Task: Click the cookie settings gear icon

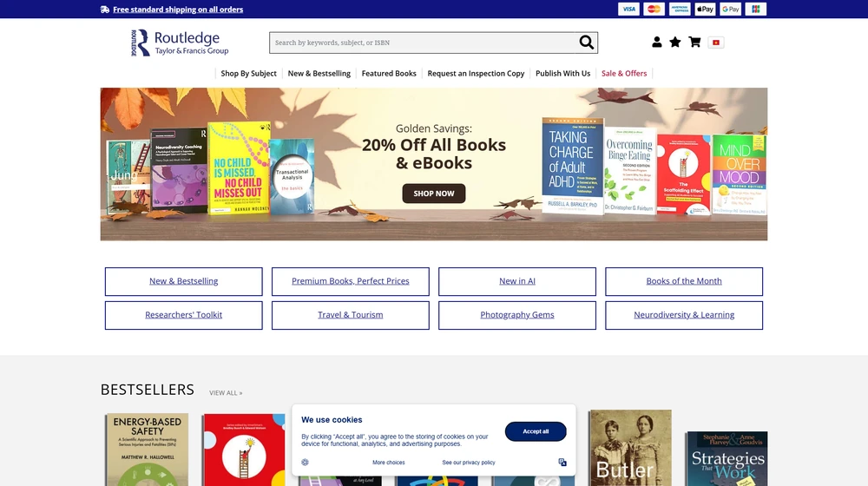Action: (305, 463)
